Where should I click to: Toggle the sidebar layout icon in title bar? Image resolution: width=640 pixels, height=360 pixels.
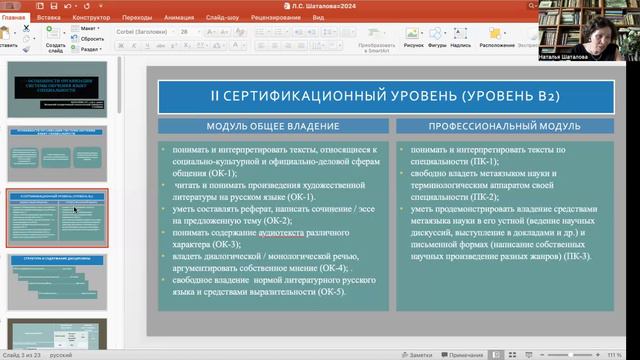coord(40,6)
